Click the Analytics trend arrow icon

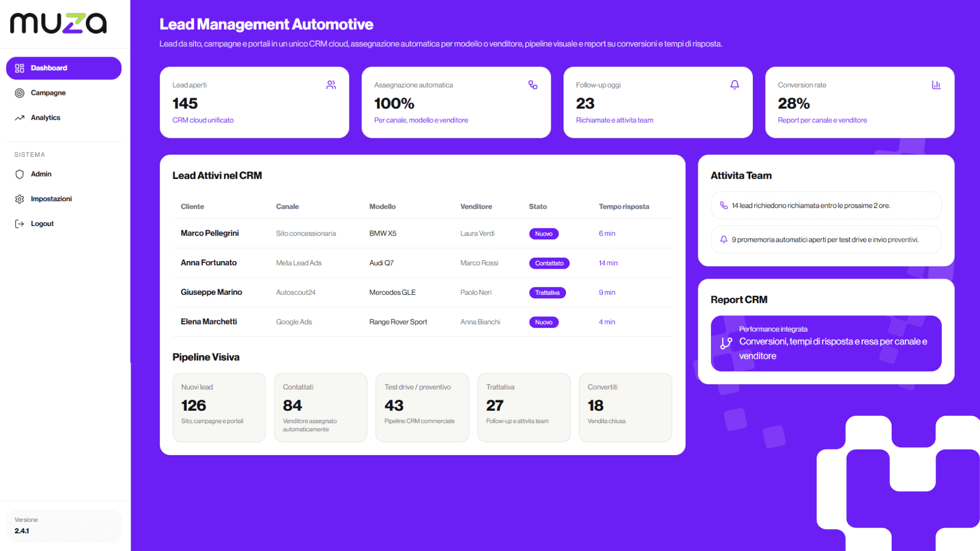pos(19,118)
